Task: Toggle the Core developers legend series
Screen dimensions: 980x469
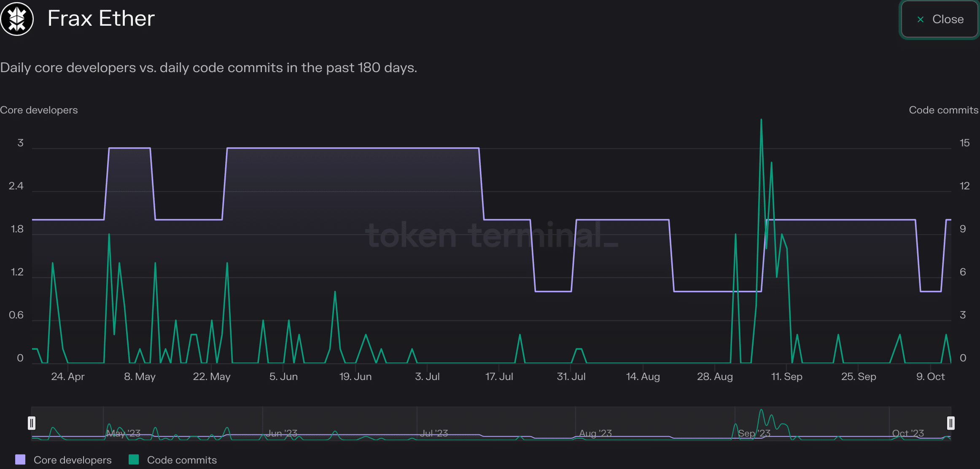Action: coord(63,460)
